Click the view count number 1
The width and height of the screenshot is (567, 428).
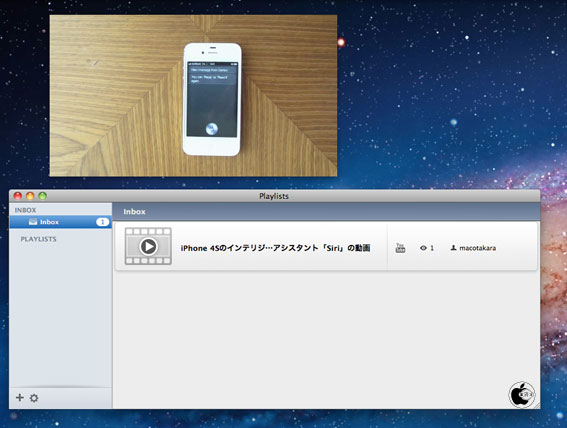click(432, 248)
